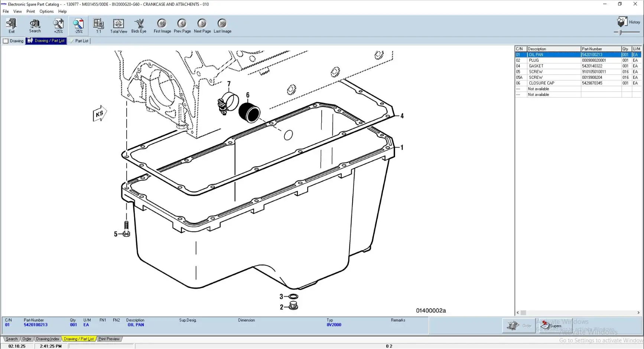This screenshot has height=349, width=644.
Task: Open the Print Preview tab
Action: coord(109,339)
